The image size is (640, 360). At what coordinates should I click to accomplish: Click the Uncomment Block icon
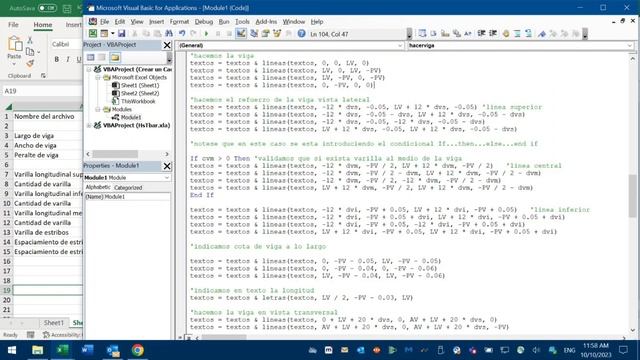[x=529, y=33]
